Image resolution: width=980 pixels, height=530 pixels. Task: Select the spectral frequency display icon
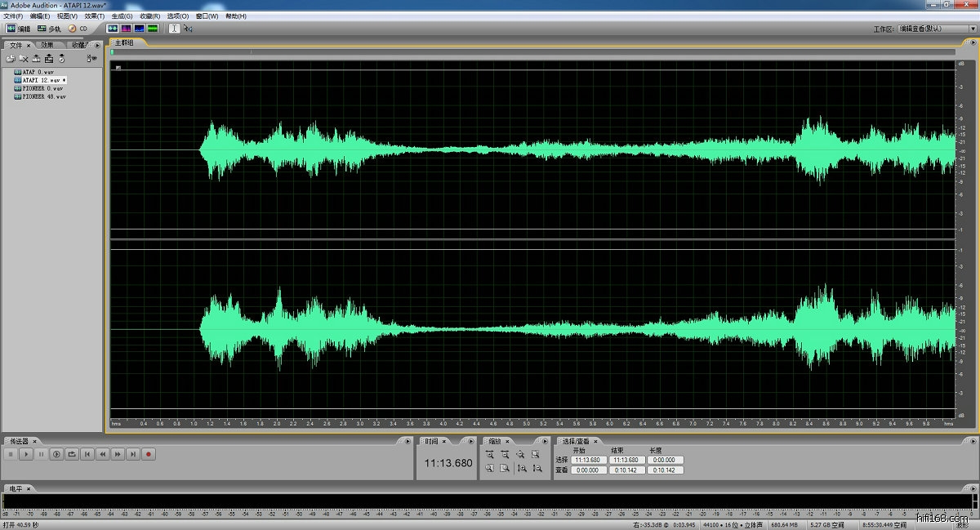pos(126,29)
